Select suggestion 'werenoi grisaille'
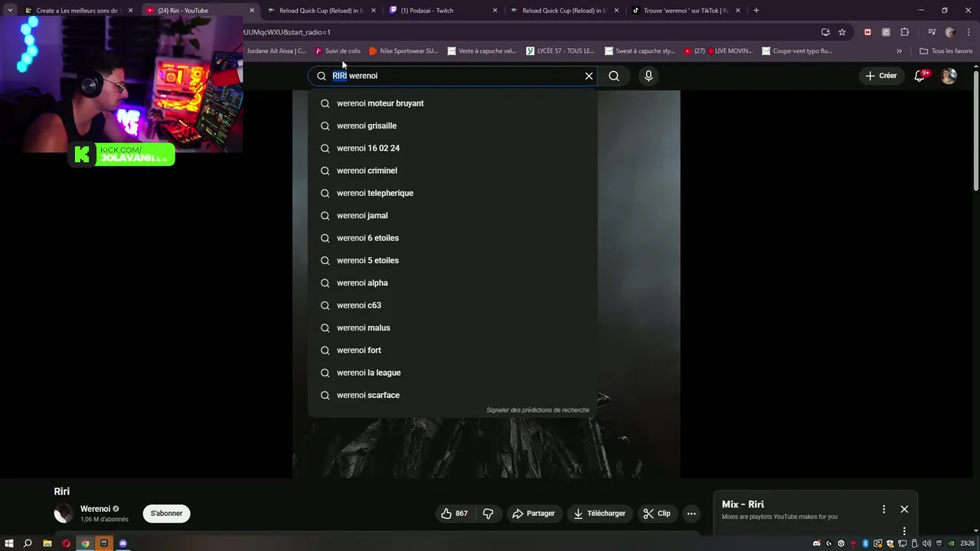Image resolution: width=980 pixels, height=551 pixels. click(x=452, y=126)
